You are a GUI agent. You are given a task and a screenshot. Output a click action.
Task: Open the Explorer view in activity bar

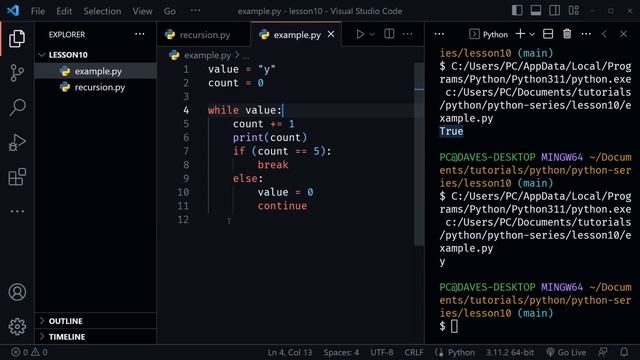click(17, 38)
